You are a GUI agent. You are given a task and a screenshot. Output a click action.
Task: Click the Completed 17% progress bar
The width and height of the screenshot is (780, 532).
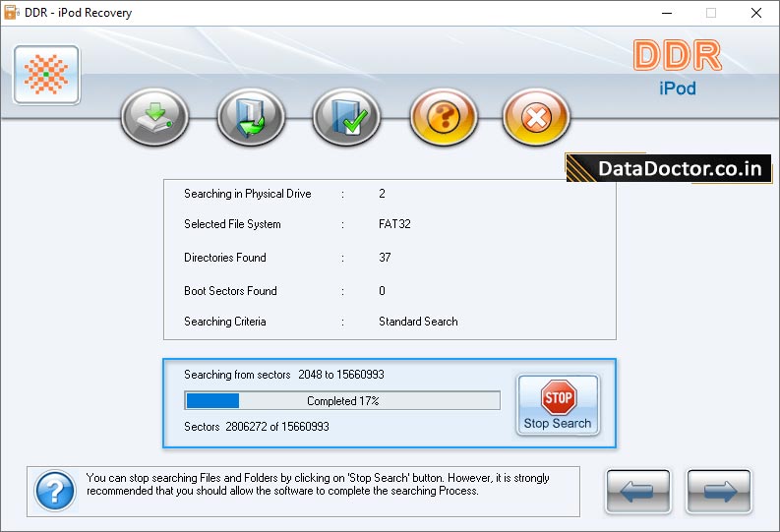(342, 400)
